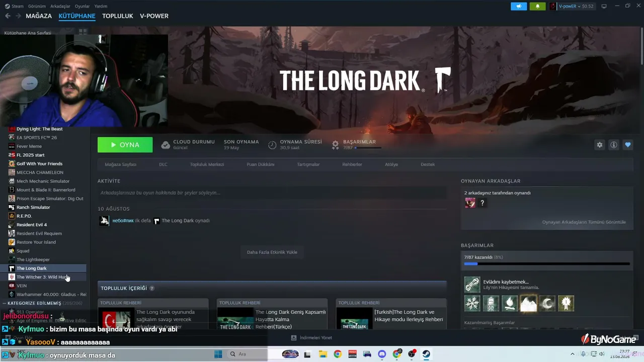Open the Görünüm menu

pos(37,6)
